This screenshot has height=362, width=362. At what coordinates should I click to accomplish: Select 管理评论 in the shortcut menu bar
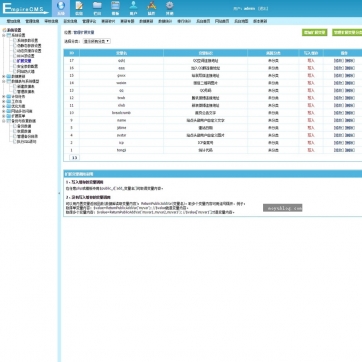[x=89, y=21]
